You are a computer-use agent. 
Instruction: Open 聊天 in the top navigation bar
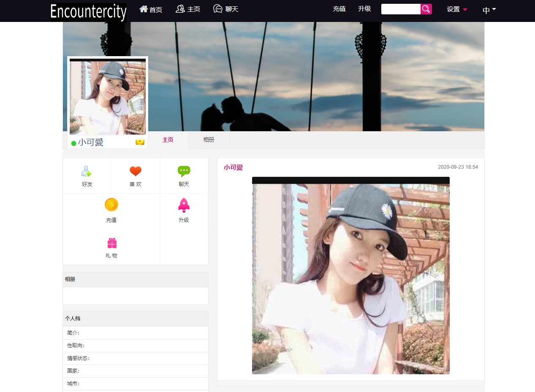[226, 9]
